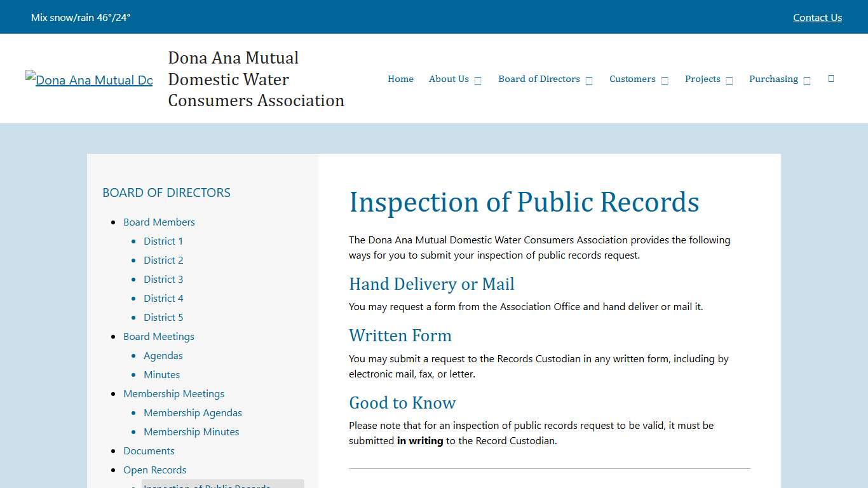Select District 3 in the sidebar
Image resolution: width=868 pixels, height=488 pixels.
pyautogui.click(x=163, y=279)
